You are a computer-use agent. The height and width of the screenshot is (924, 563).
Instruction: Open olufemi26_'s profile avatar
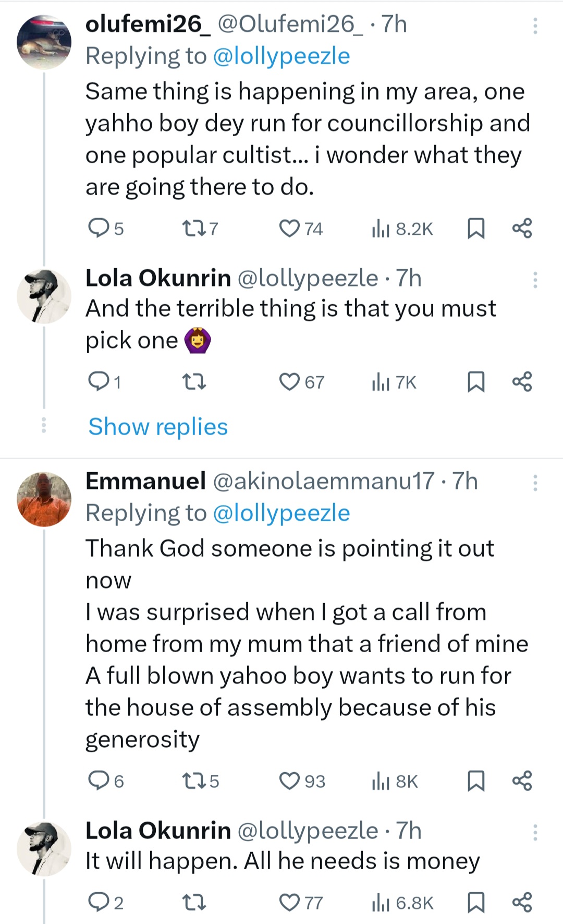click(x=44, y=43)
